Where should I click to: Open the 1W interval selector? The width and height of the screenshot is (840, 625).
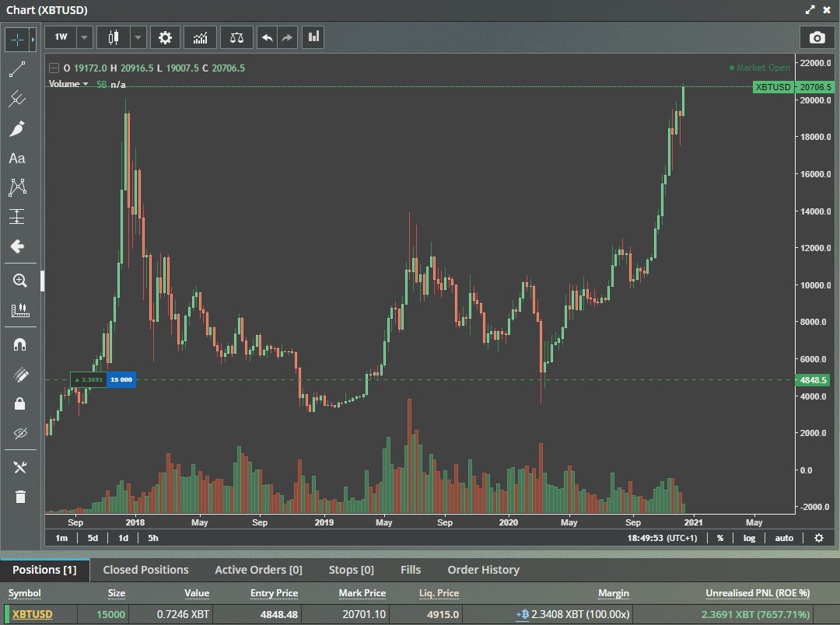tap(61, 37)
